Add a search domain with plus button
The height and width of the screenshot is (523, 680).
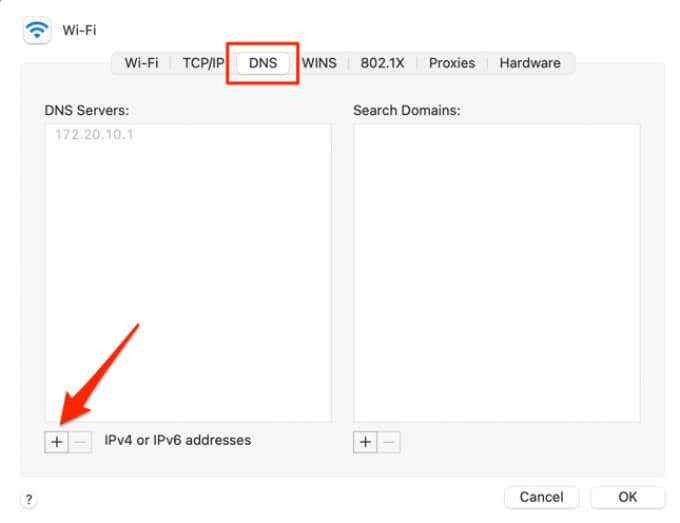[365, 442]
